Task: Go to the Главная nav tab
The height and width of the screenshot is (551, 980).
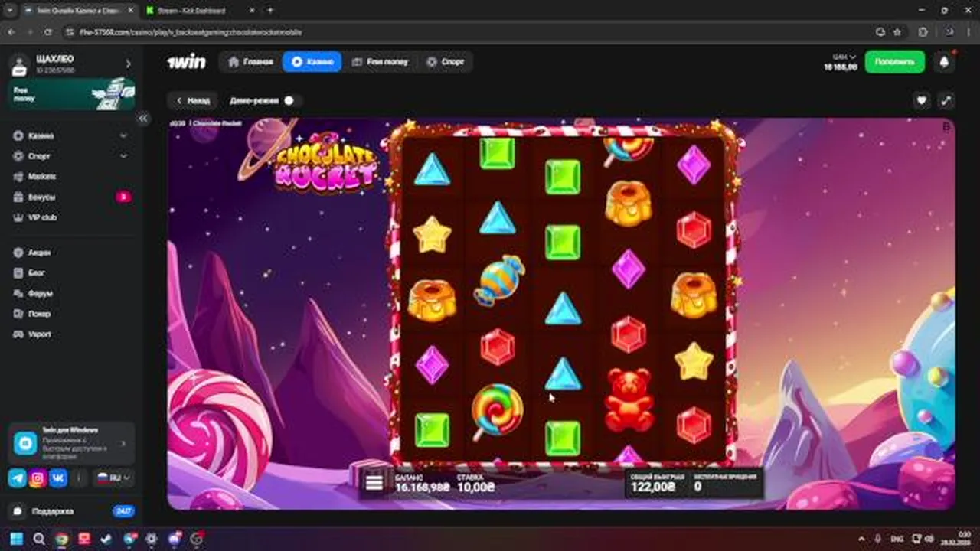Action: click(x=250, y=62)
